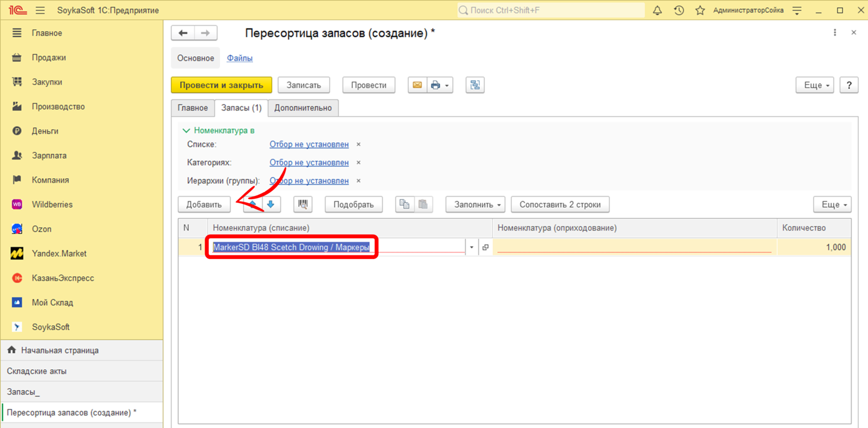
Task: Click Провести и закрыть button
Action: click(x=222, y=85)
